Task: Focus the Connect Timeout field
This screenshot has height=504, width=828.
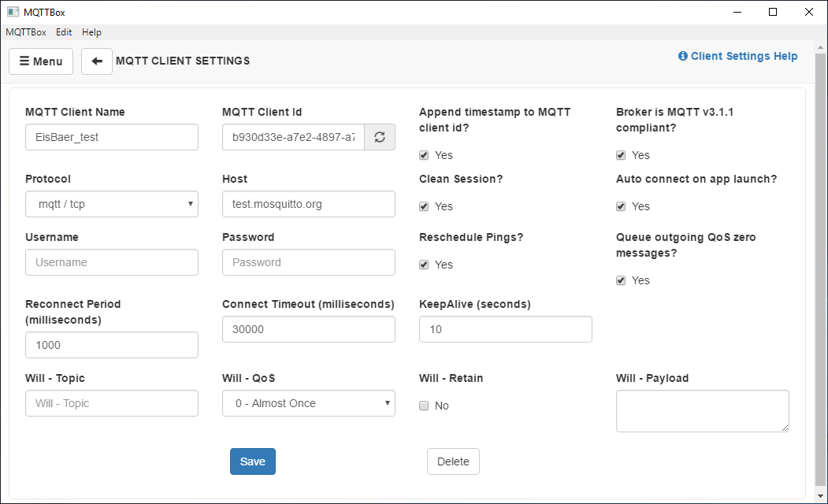Action: [309, 329]
